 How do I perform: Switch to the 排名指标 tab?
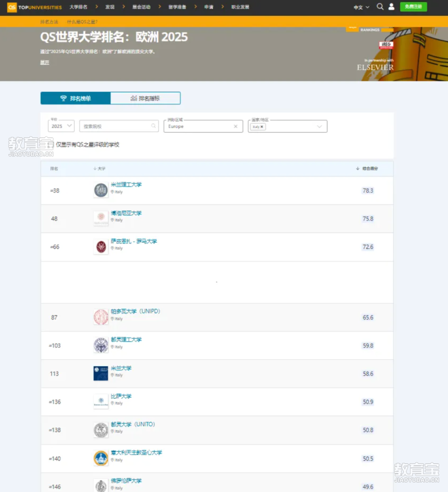(x=145, y=98)
